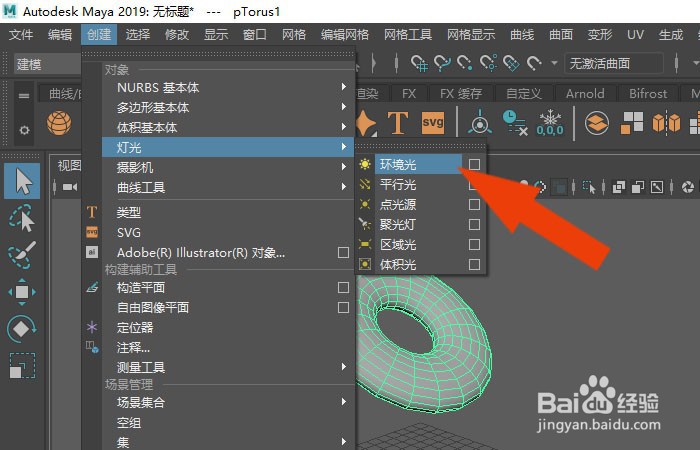Screen dimensions: 700x450
Task: Expand the 体积基本体 submenu
Action: point(228,127)
